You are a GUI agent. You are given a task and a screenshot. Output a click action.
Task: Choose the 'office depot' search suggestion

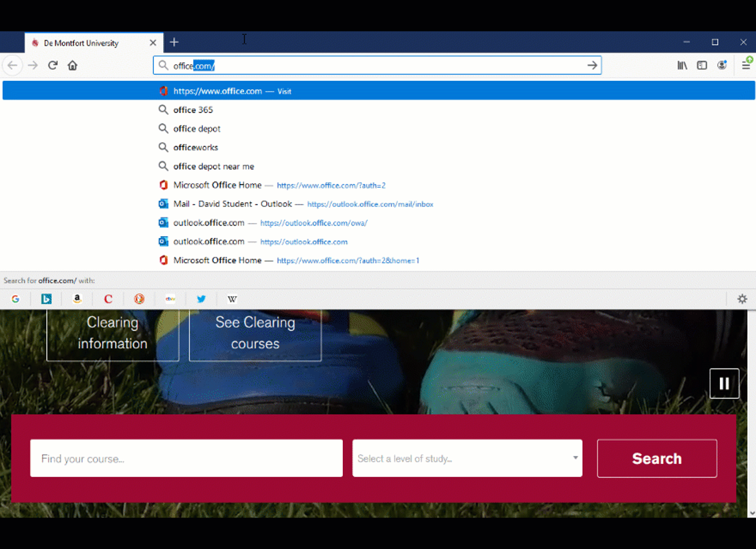point(378,128)
